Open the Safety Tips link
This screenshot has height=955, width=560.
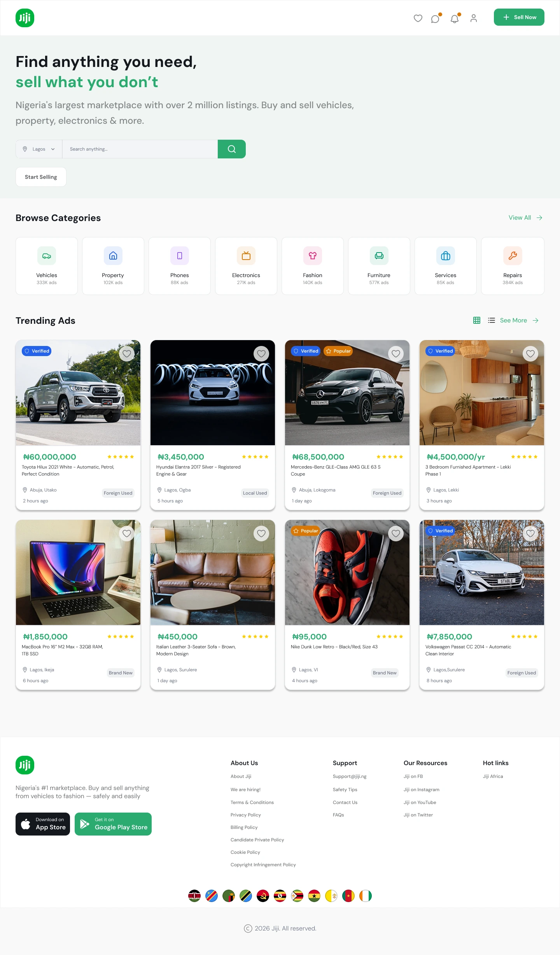coord(345,790)
